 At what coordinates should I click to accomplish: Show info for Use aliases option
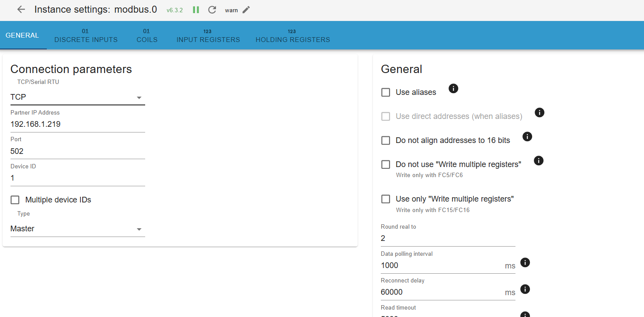pyautogui.click(x=453, y=89)
